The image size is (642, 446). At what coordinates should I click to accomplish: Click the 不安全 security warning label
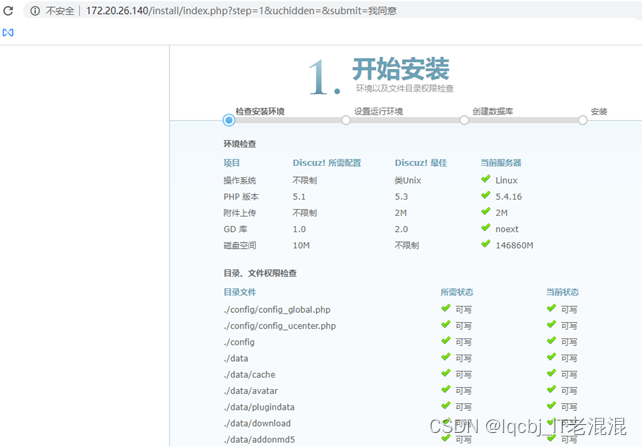tap(60, 11)
